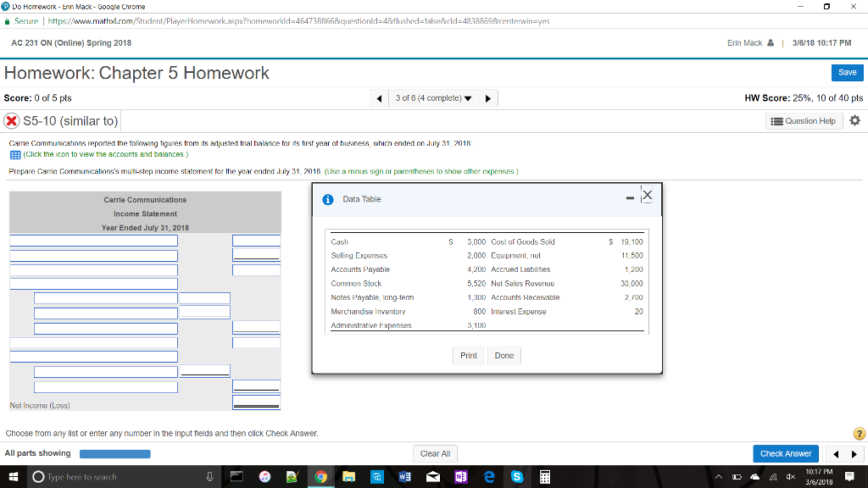Close the Data Table popup
The image size is (868, 488).
coord(648,197)
